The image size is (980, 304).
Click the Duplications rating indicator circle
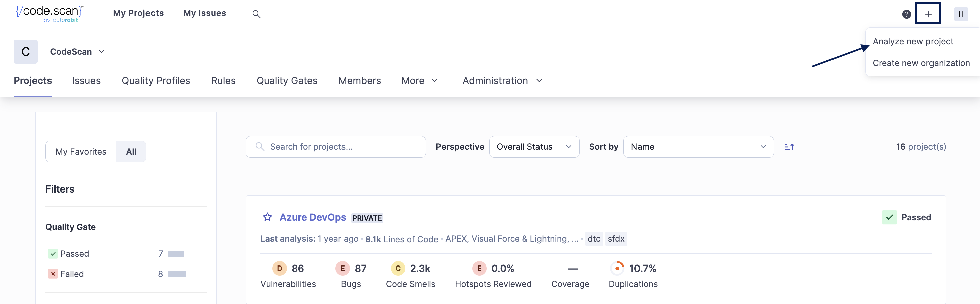[617, 268]
